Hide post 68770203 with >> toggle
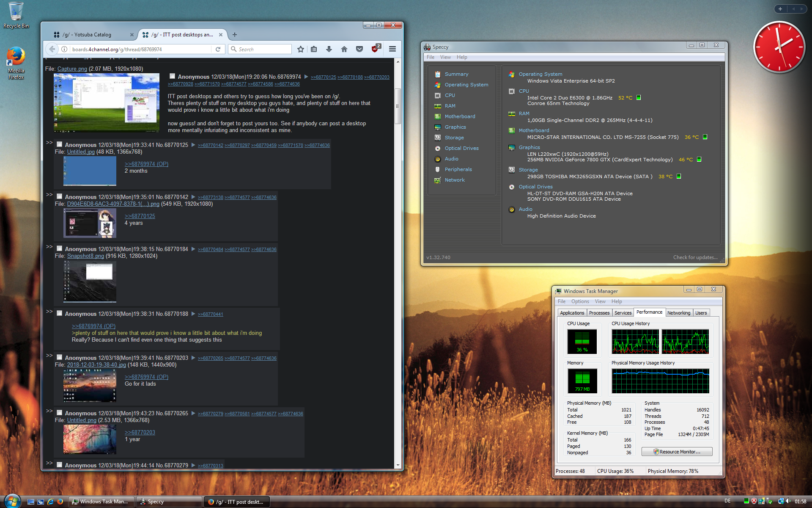 49,356
